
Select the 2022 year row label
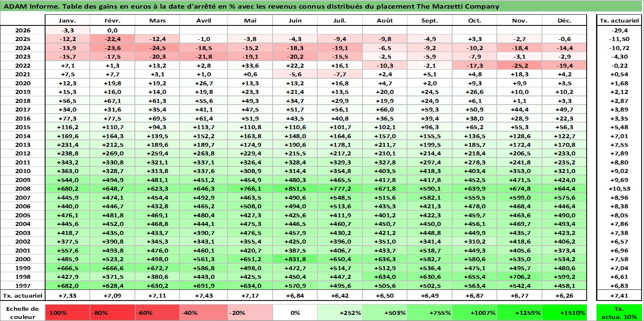23,66
